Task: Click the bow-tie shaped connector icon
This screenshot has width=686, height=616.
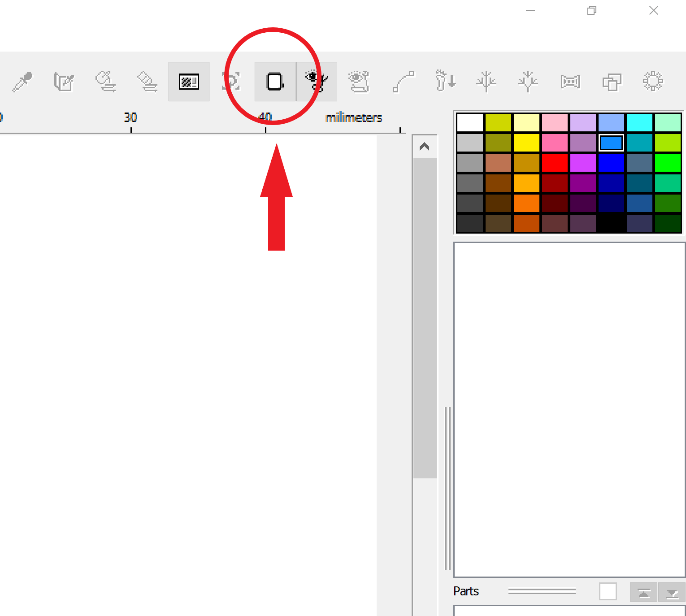Action: click(569, 81)
